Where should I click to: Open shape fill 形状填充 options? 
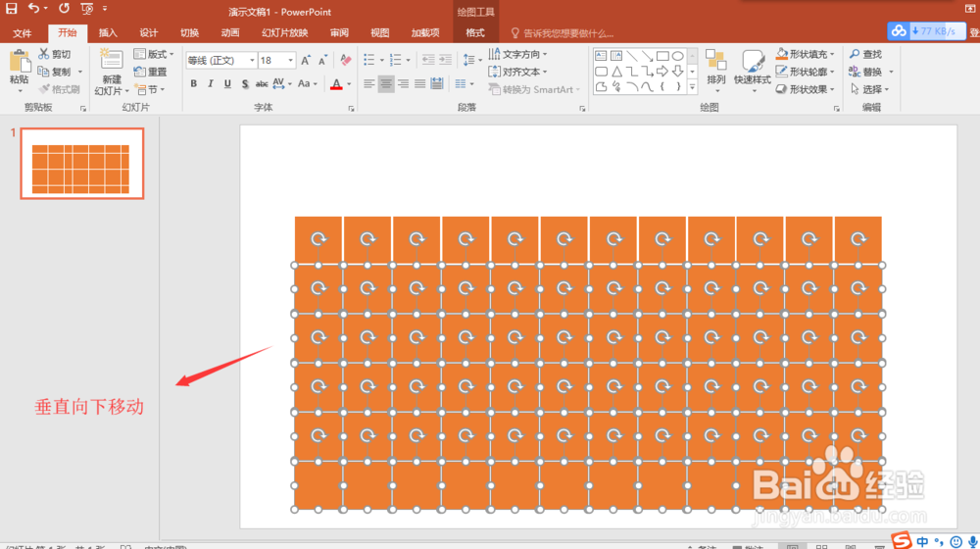pos(805,54)
